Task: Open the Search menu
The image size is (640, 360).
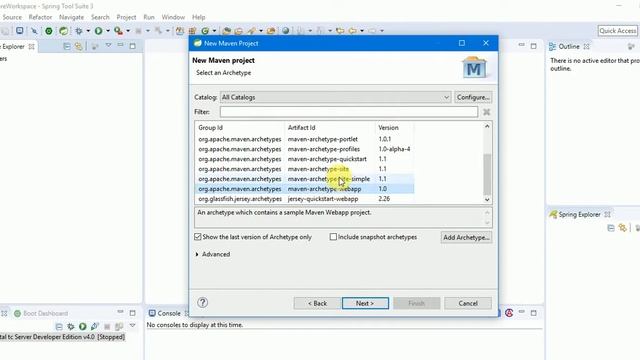Action: click(100, 17)
